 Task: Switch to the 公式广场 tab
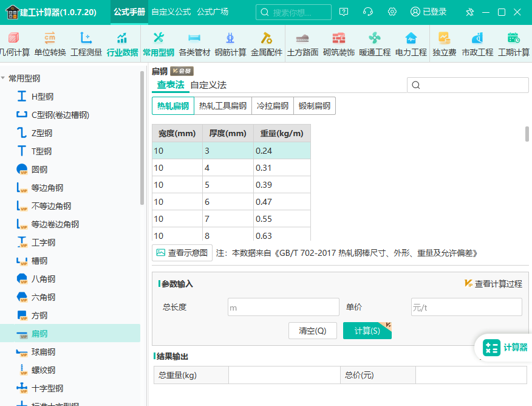pos(213,12)
